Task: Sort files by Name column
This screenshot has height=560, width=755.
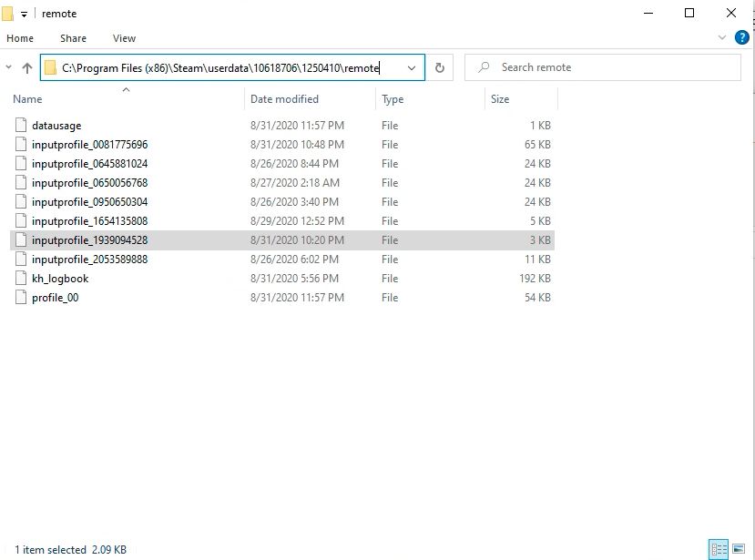Action: pyautogui.click(x=27, y=99)
